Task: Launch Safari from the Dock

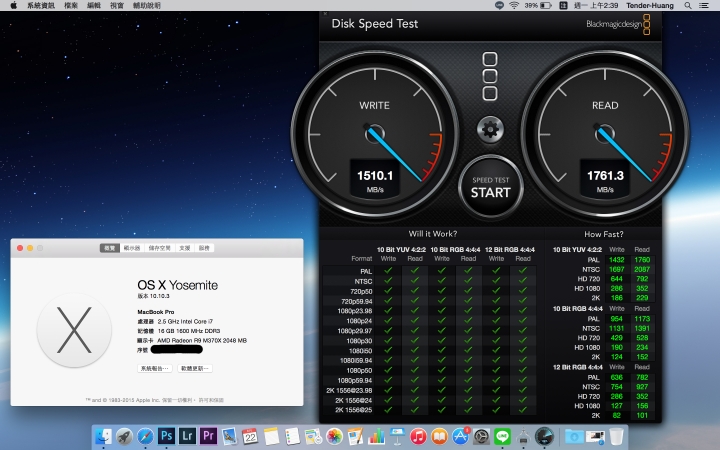Action: pyautogui.click(x=145, y=436)
